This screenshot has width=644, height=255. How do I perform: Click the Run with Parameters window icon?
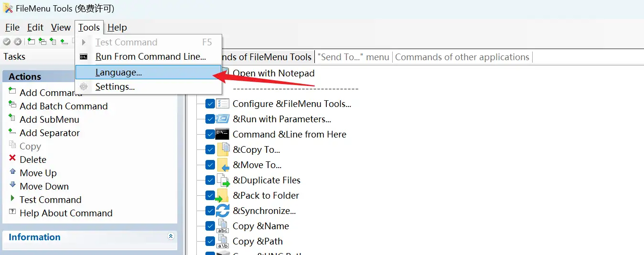point(223,119)
